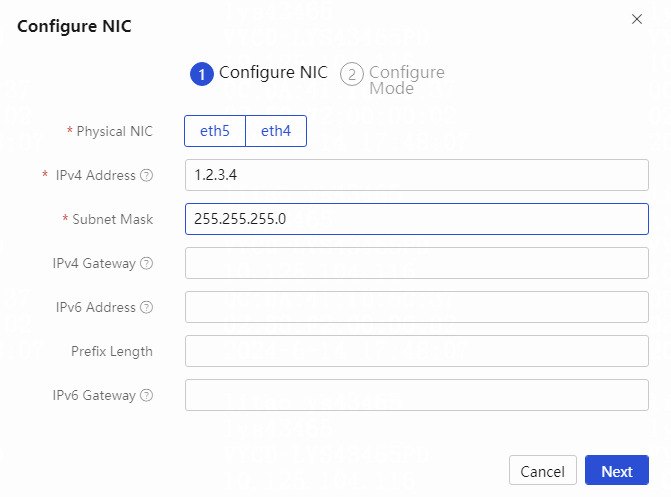Select the eth5 physical NIC

[x=215, y=131]
